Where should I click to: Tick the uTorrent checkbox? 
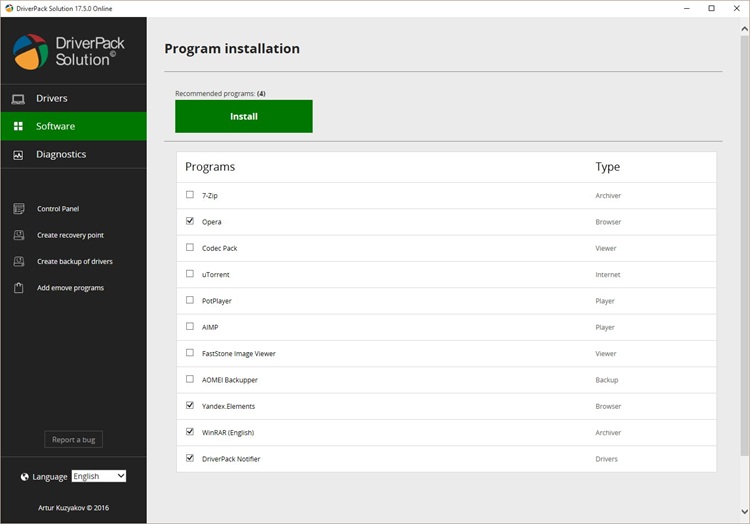(x=190, y=274)
